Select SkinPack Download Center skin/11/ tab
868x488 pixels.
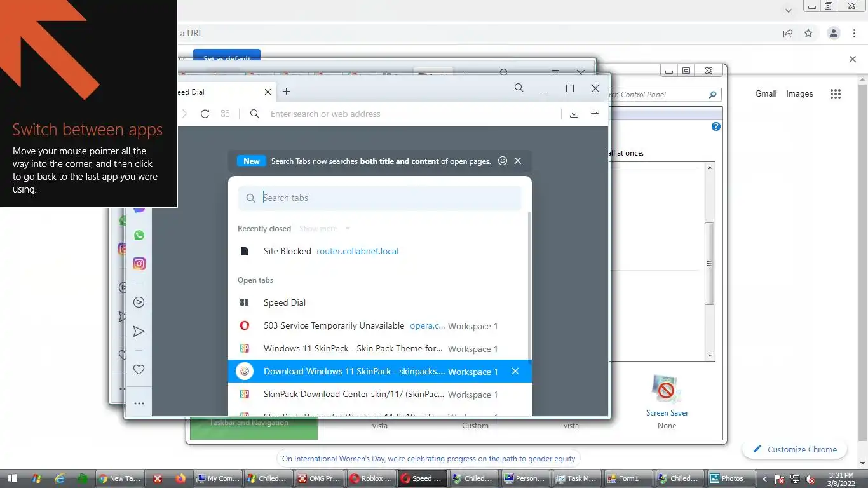(x=380, y=394)
